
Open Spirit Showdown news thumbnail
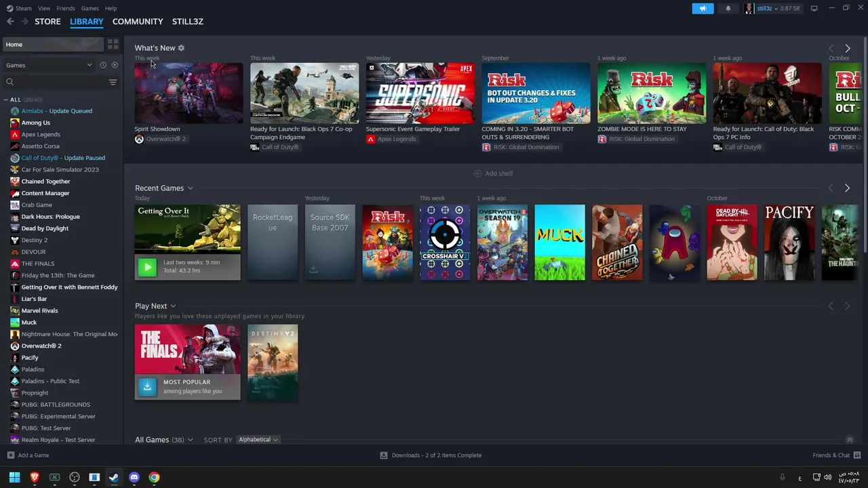(x=189, y=93)
